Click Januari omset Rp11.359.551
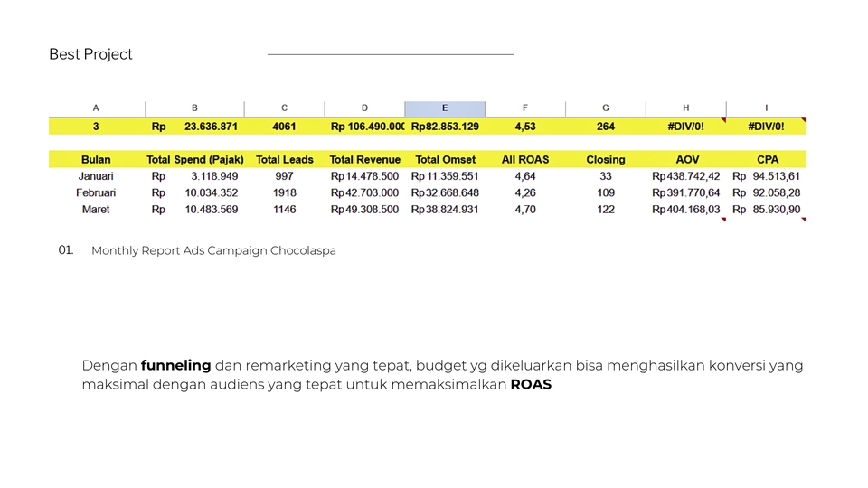Image resolution: width=868 pixels, height=488 pixels. click(445, 176)
